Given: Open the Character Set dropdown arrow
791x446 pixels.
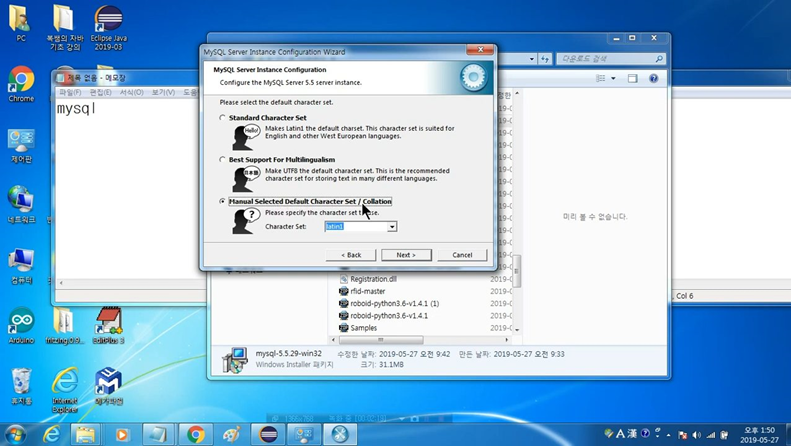Looking at the screenshot, I should click(x=392, y=227).
